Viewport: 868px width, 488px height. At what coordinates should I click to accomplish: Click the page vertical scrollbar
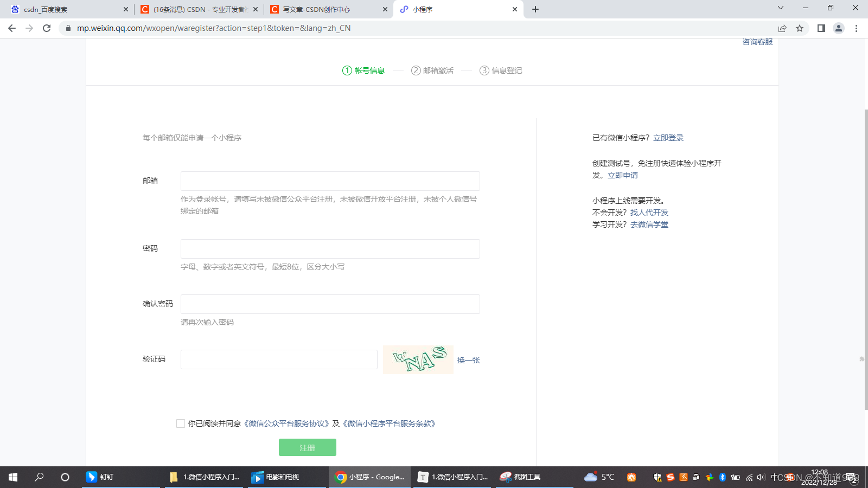click(866, 259)
